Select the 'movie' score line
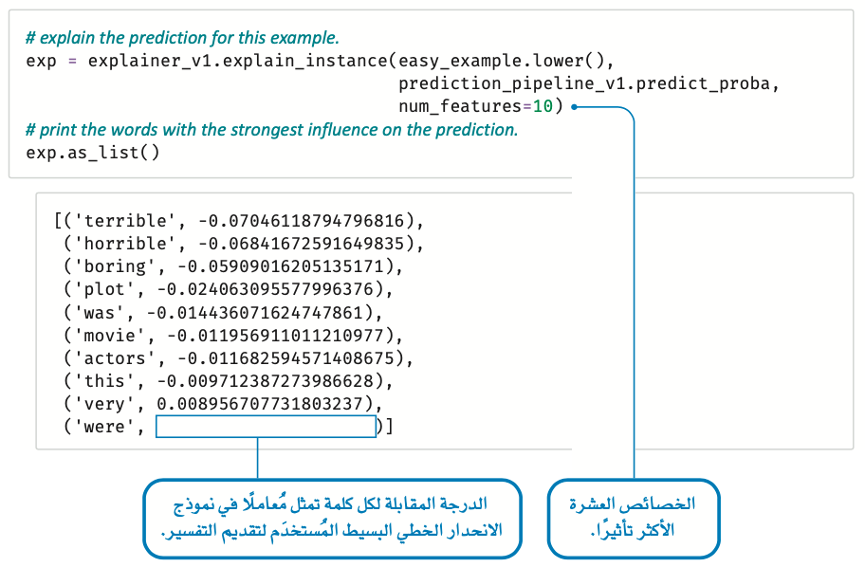The height and width of the screenshot is (568, 866). [233, 335]
